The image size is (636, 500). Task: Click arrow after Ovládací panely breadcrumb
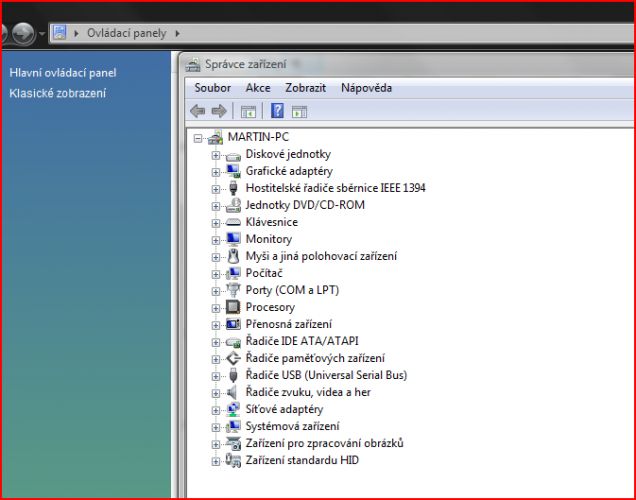[x=177, y=34]
